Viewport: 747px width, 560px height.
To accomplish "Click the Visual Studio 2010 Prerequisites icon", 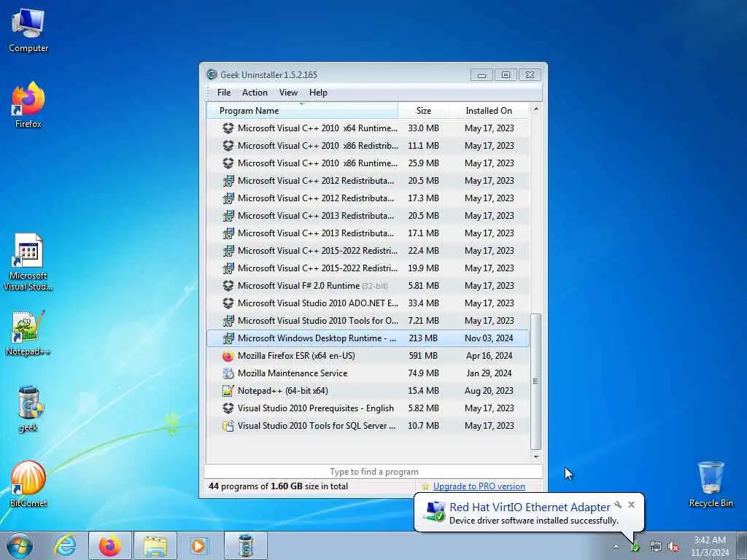I will [228, 408].
